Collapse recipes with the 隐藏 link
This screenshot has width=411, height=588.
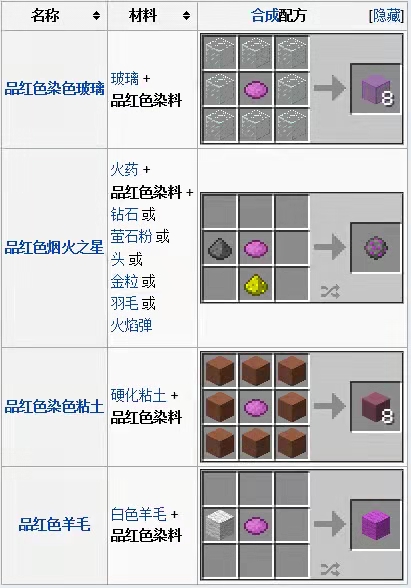pyautogui.click(x=386, y=16)
